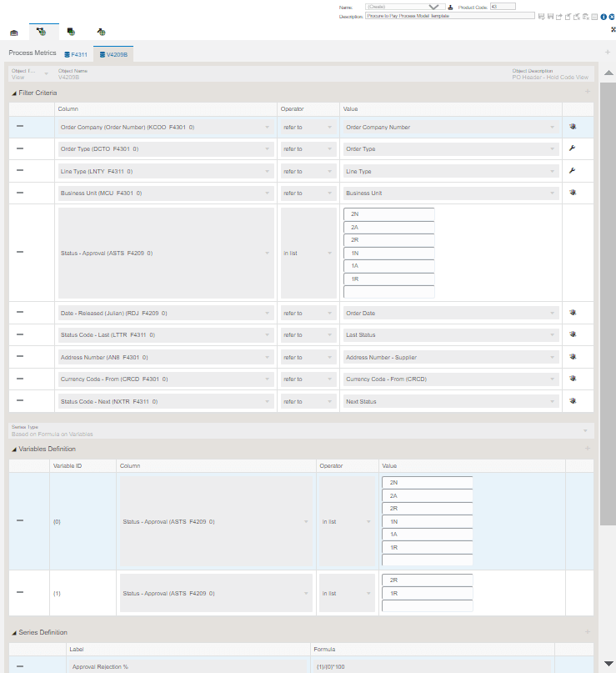Image resolution: width=616 pixels, height=673 pixels.
Task: Collapse the Variables Definition section
Action: click(x=13, y=450)
